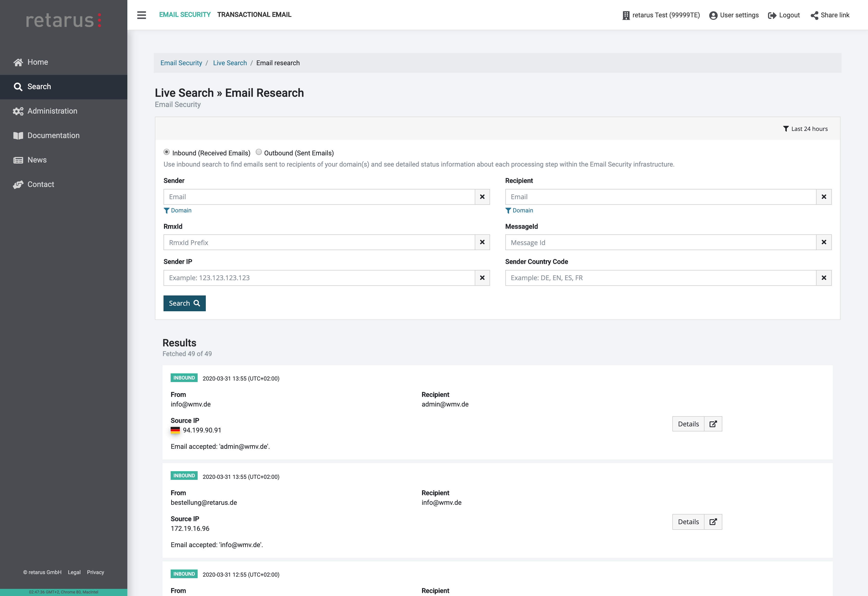Image resolution: width=868 pixels, height=596 pixels.
Task: Click the retarus Test (99999TE) account
Action: click(x=661, y=15)
